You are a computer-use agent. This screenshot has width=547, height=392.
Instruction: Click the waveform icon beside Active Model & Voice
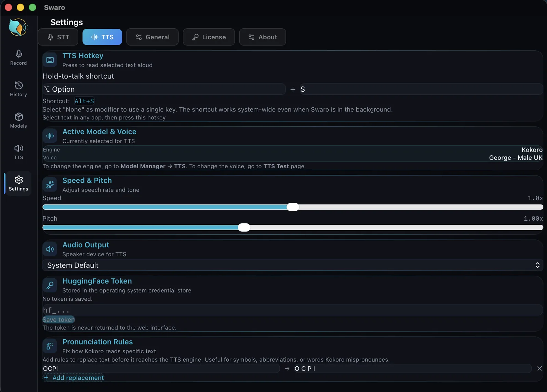(x=50, y=136)
